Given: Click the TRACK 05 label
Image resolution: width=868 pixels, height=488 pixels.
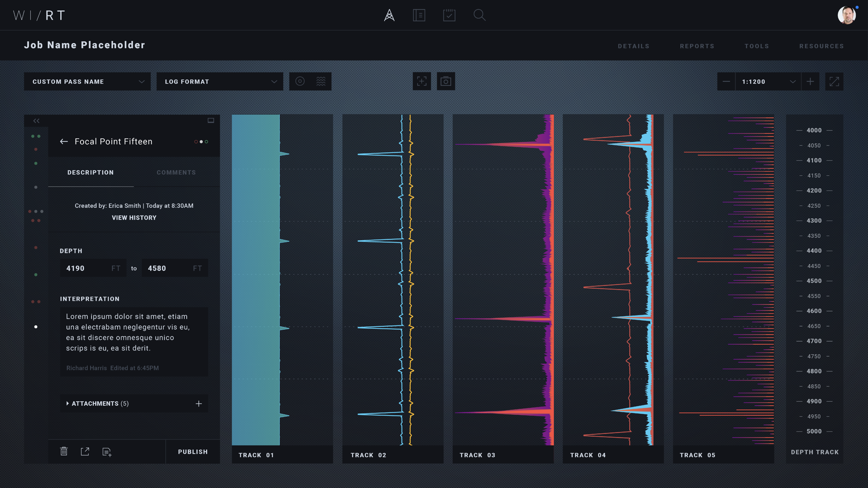Looking at the screenshot, I should coord(698,455).
